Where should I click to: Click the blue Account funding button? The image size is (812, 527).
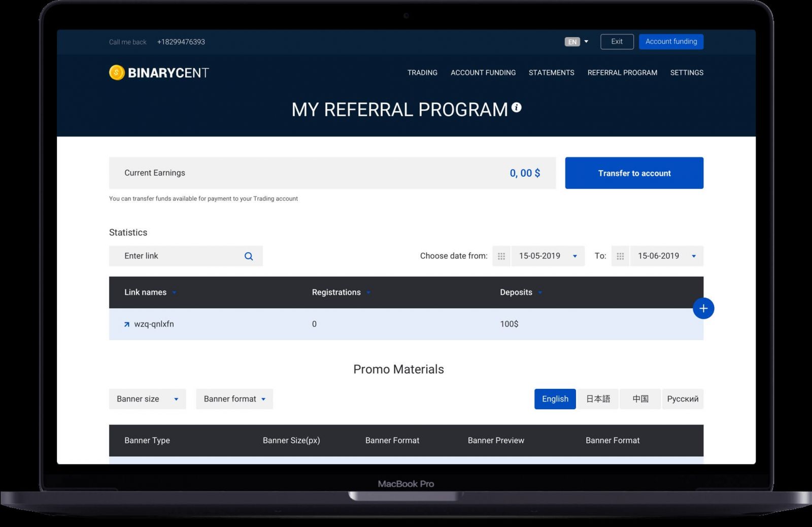671,42
